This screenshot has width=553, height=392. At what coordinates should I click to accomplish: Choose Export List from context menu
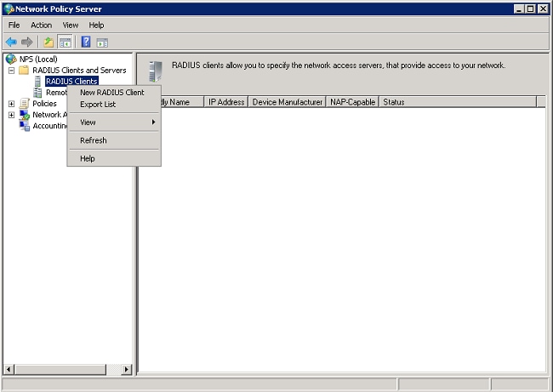pos(114,105)
